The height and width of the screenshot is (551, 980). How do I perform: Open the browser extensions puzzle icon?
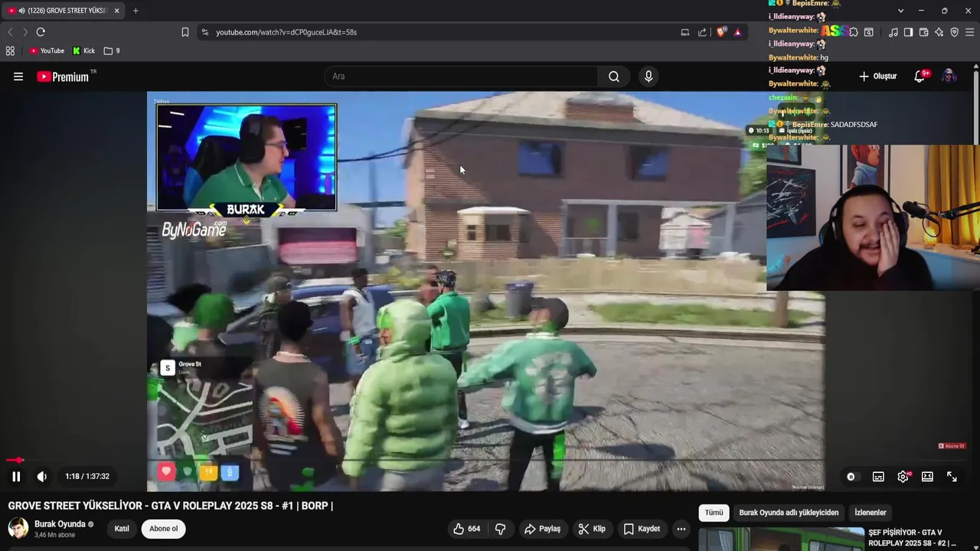pos(854,32)
